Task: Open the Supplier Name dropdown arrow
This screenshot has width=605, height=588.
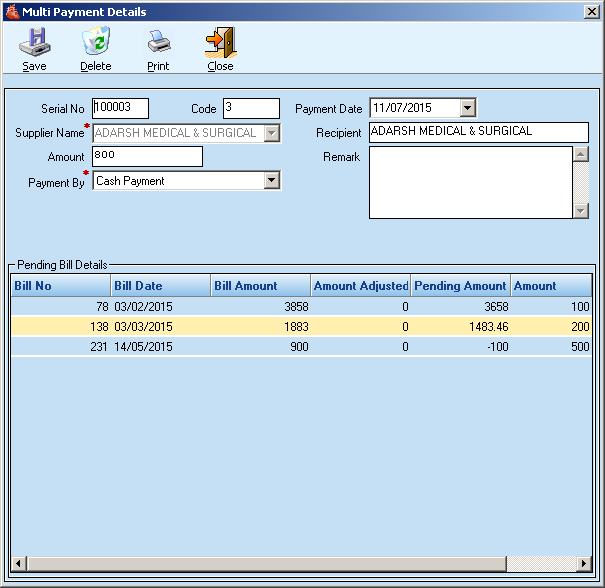Action: tap(271, 133)
